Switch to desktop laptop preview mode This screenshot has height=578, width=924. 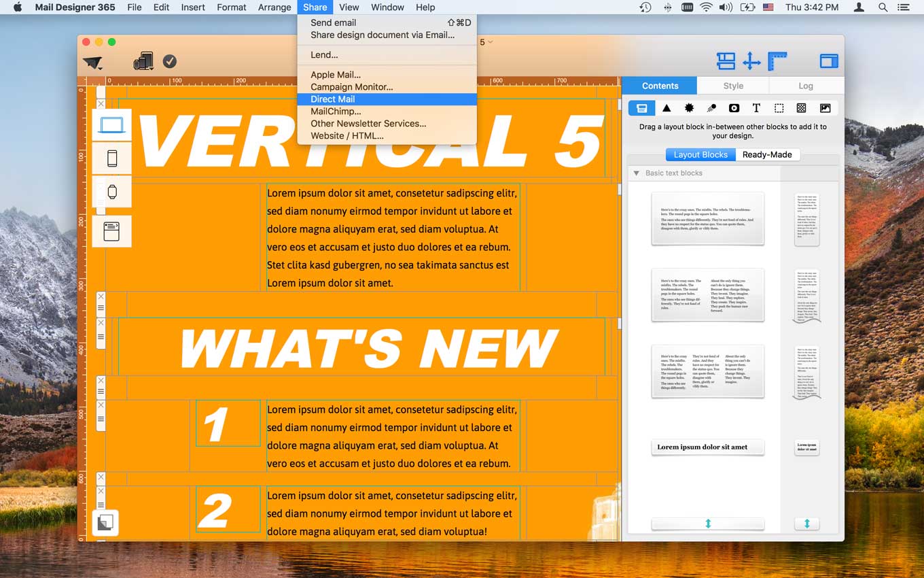tap(111, 125)
